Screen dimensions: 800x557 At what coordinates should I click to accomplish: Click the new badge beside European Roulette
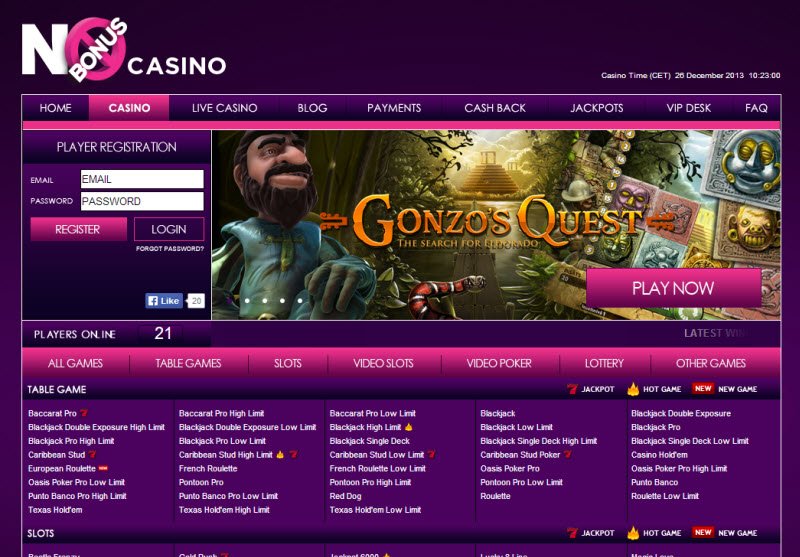(x=103, y=468)
